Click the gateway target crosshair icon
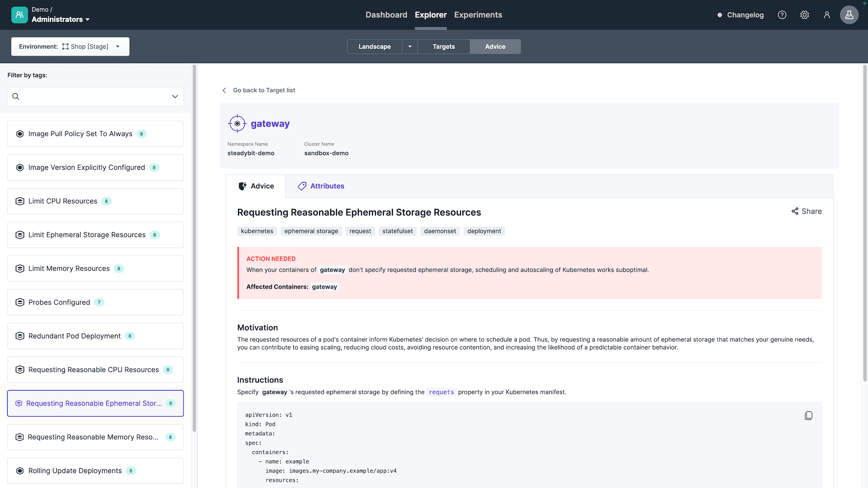This screenshot has height=488, width=868. tap(237, 124)
